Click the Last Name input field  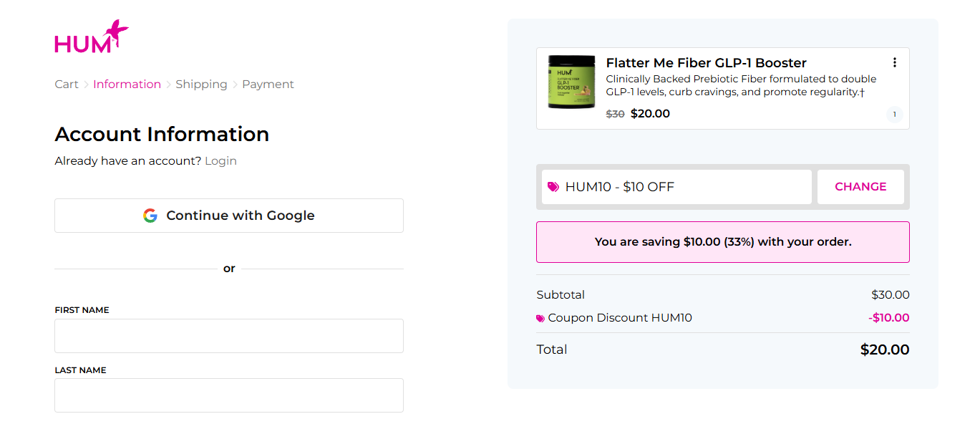pos(228,395)
